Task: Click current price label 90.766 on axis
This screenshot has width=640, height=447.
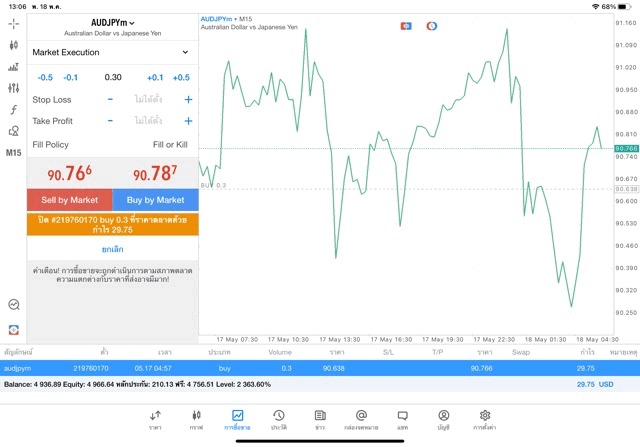Action: (x=627, y=149)
